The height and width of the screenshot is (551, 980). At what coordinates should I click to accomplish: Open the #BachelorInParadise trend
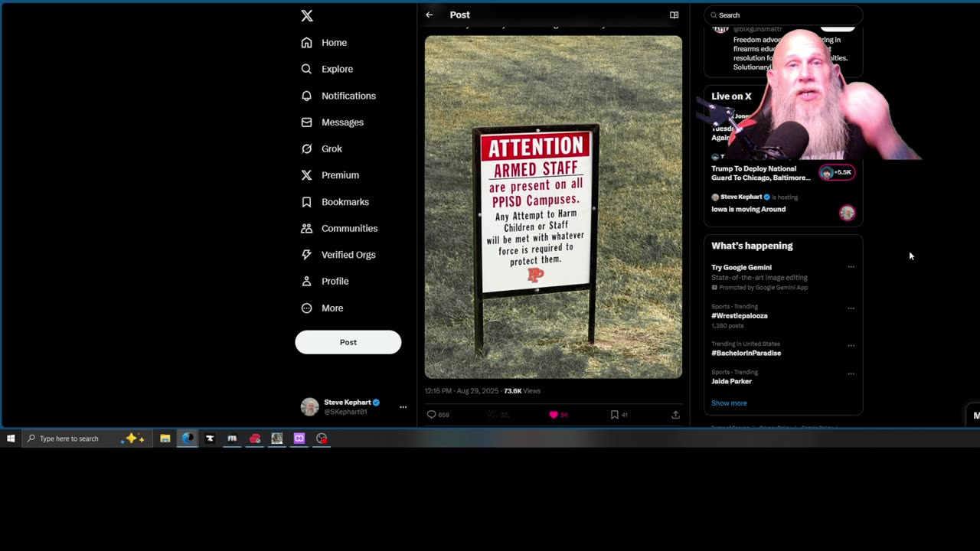pos(746,353)
